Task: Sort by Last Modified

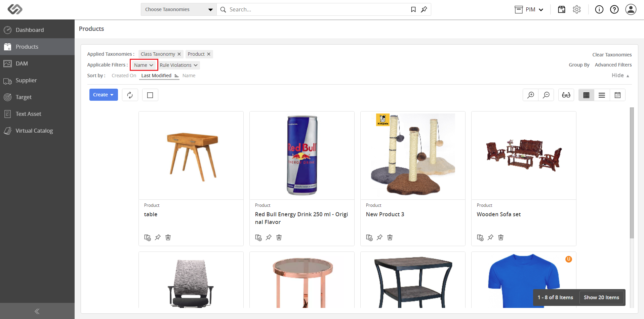Action: [x=160, y=76]
